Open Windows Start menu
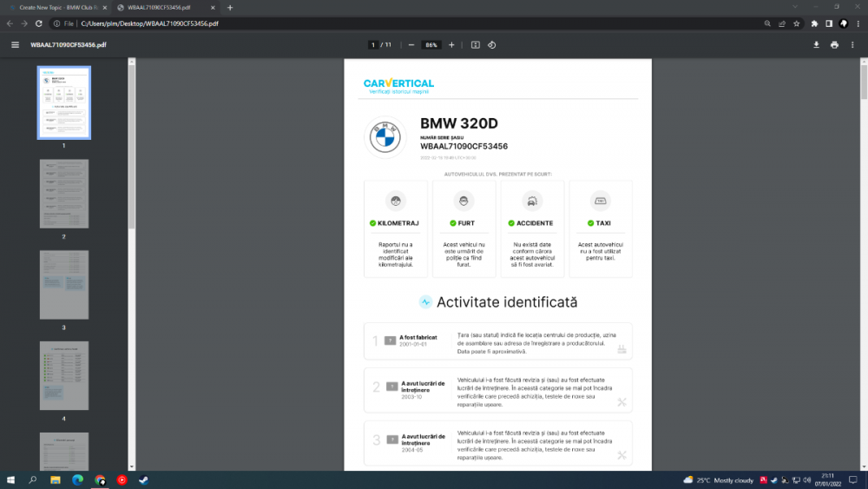The image size is (868, 489). (x=10, y=480)
